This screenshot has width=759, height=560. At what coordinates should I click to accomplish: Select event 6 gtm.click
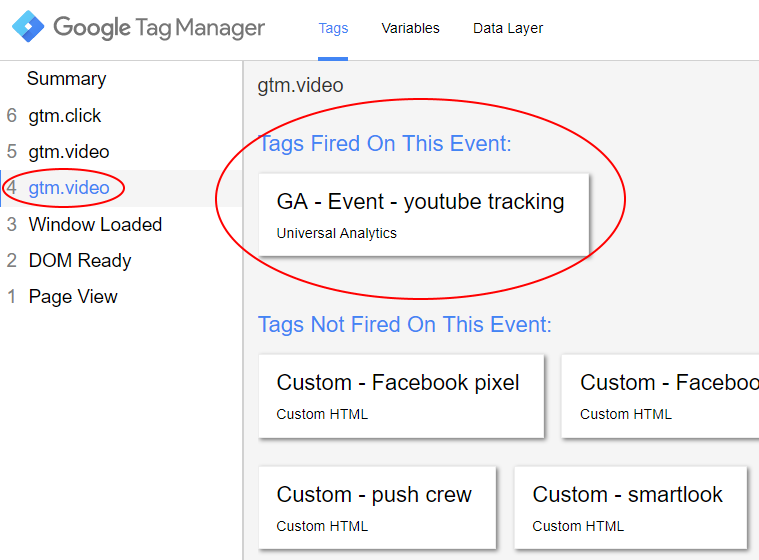click(x=121, y=116)
